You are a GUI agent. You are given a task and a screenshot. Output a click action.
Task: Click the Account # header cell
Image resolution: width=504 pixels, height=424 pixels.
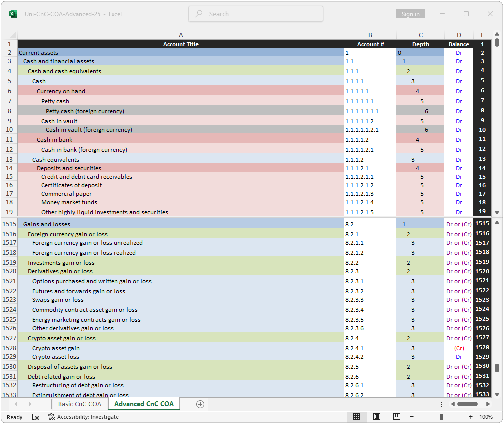click(370, 44)
